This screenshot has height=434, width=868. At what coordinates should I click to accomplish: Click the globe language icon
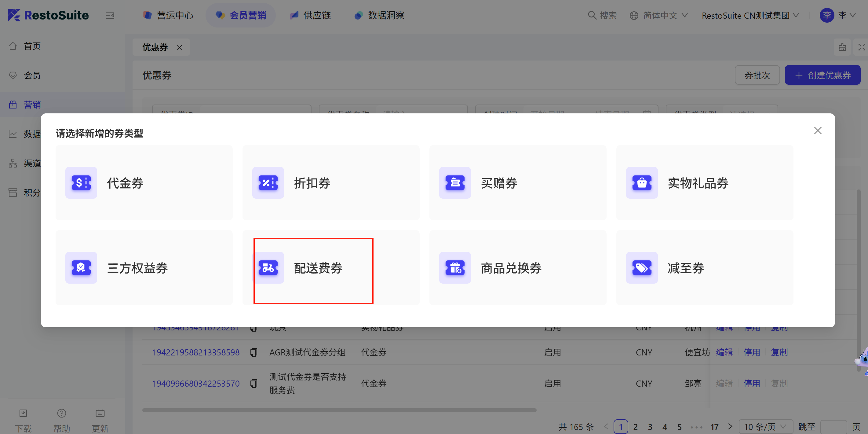634,16
